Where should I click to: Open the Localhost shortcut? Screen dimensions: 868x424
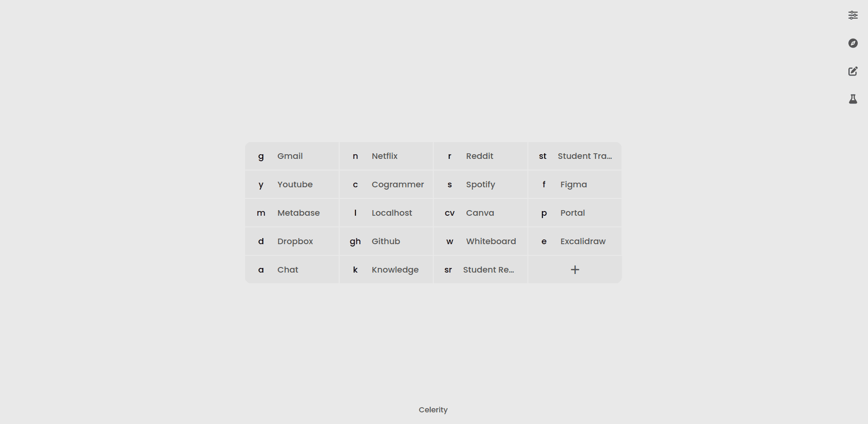pos(386,213)
